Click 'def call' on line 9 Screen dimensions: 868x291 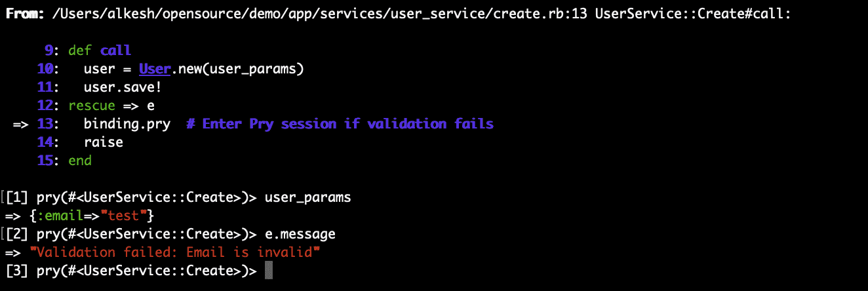pos(100,50)
